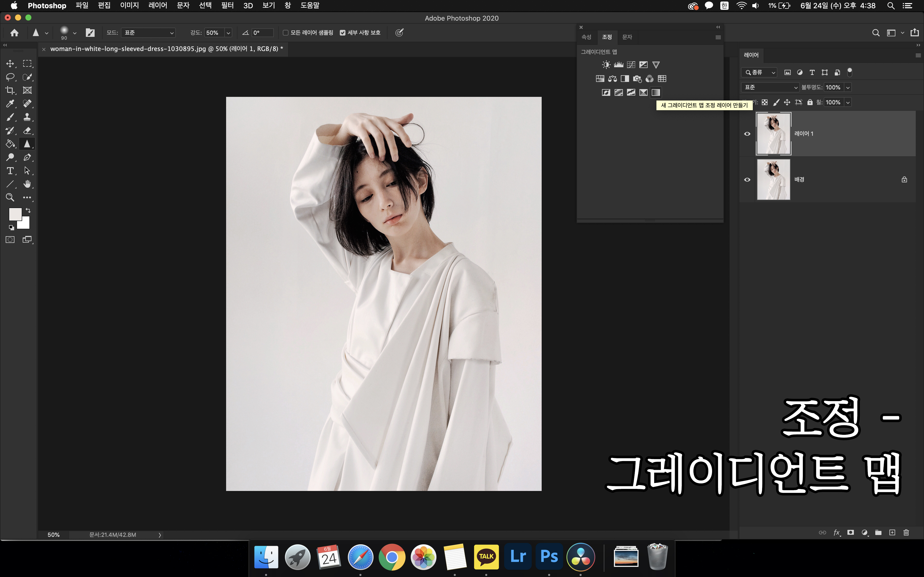
Task: Select the Clone Stamp tool
Action: click(27, 117)
